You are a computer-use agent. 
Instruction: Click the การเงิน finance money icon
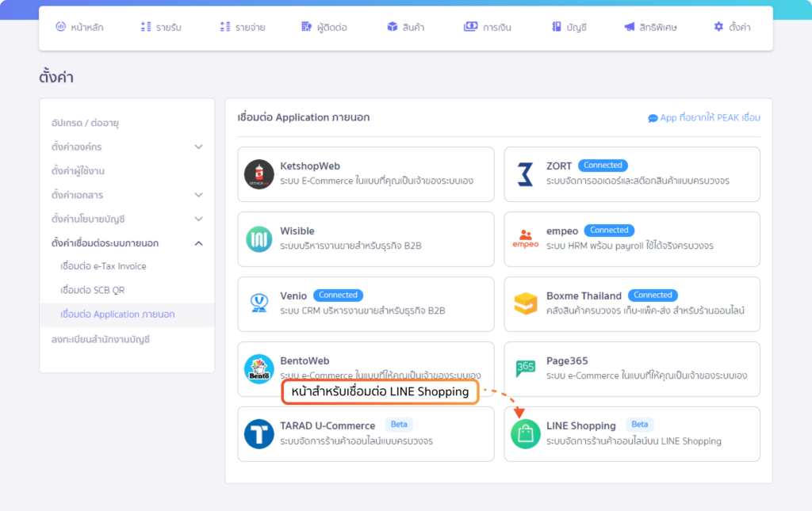pyautogui.click(x=470, y=26)
